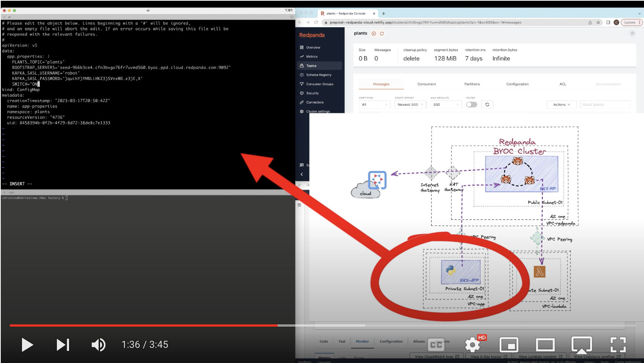Image resolution: width=644 pixels, height=363 pixels.
Task: Open the Partition All dropdown
Action: 374,105
